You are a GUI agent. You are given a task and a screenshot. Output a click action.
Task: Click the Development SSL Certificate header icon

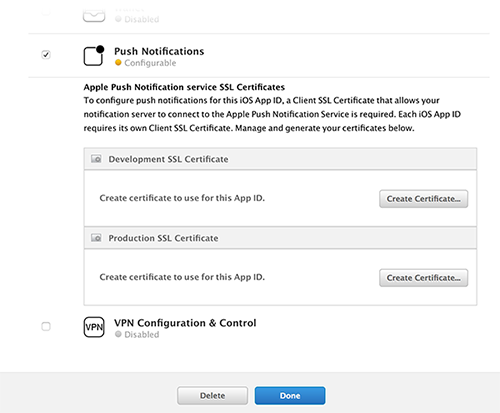[96, 159]
